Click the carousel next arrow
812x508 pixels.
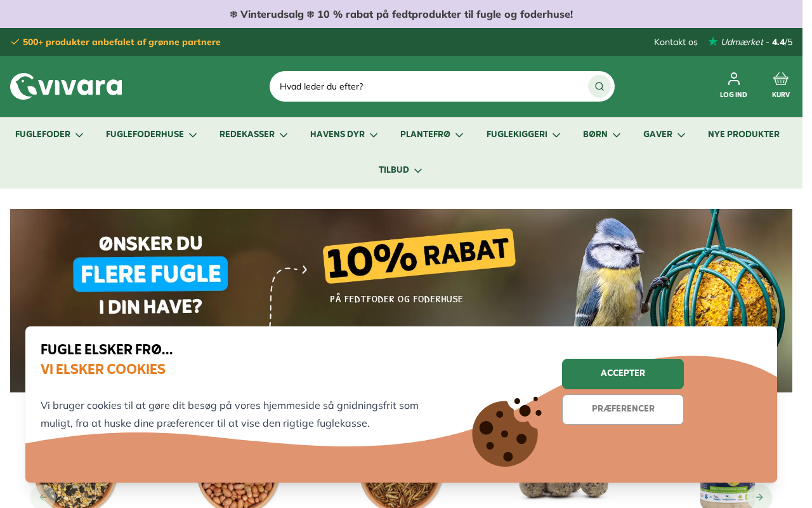(759, 497)
